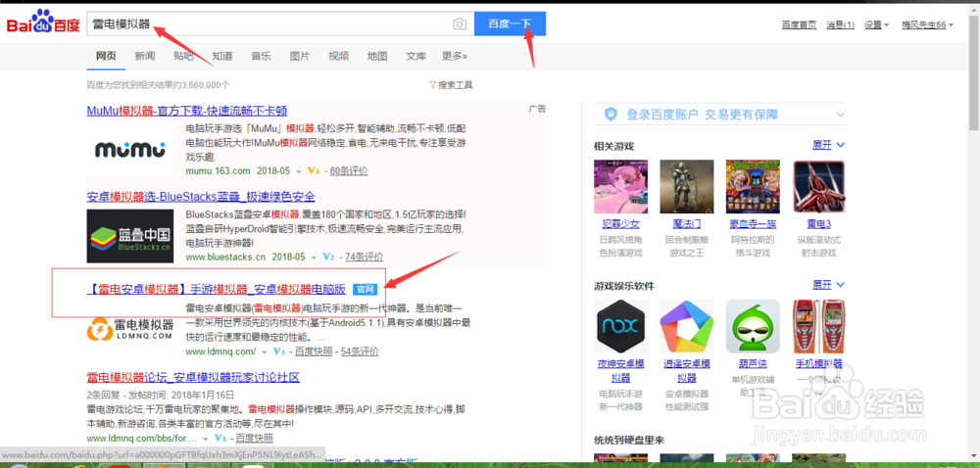Click 统统到硬盘里来 heading text
Image resolution: width=980 pixels, height=468 pixels.
tap(629, 441)
